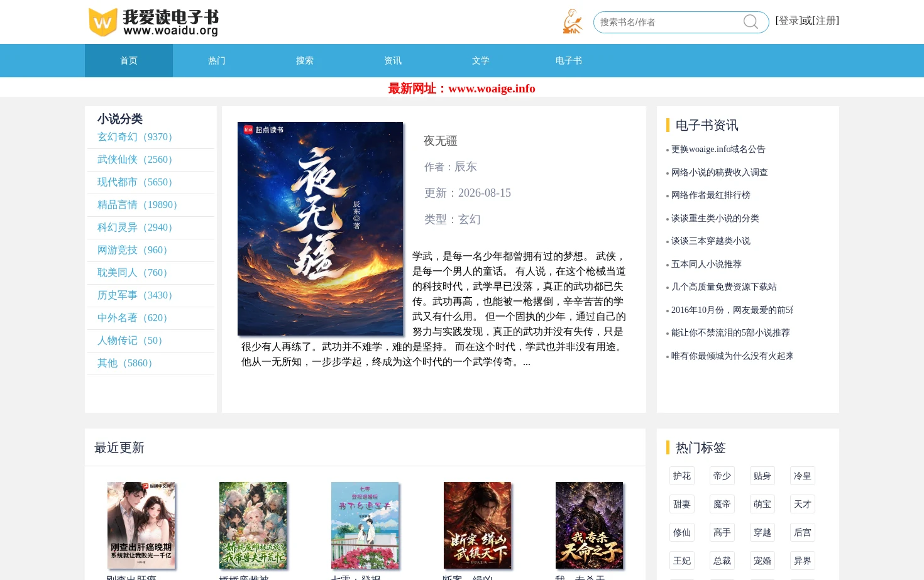Click the 总裁 tag
Viewport: 924px width, 580px height.
coord(722,561)
